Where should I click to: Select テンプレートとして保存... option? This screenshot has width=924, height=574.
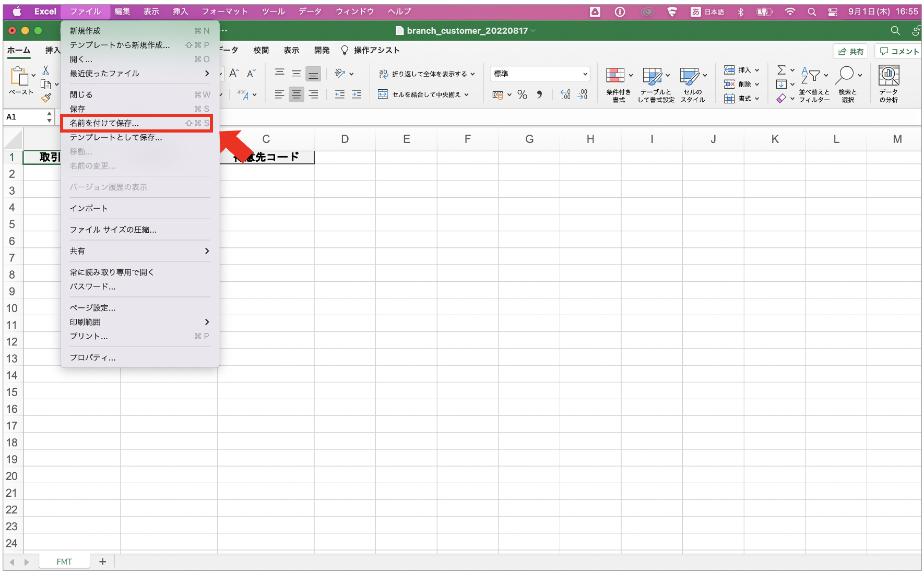click(140, 137)
